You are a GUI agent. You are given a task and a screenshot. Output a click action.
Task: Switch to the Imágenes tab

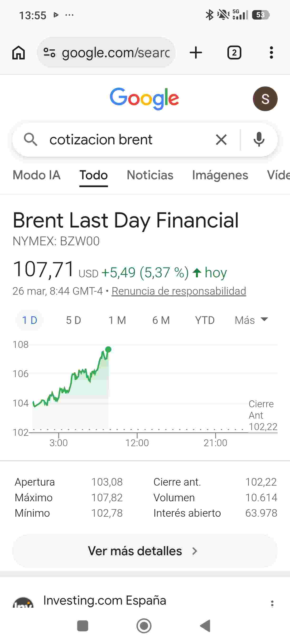(220, 175)
